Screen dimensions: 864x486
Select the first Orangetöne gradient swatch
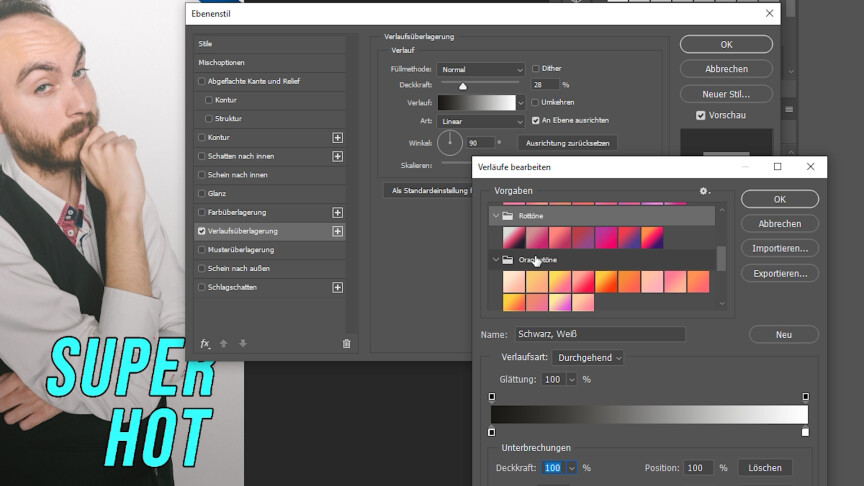513,282
